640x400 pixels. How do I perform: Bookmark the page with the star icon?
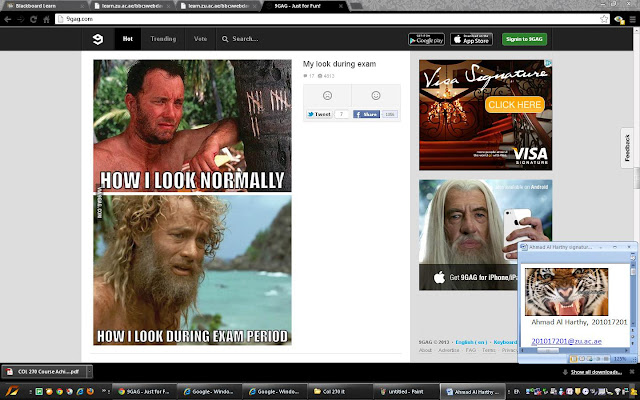pyautogui.click(x=604, y=19)
